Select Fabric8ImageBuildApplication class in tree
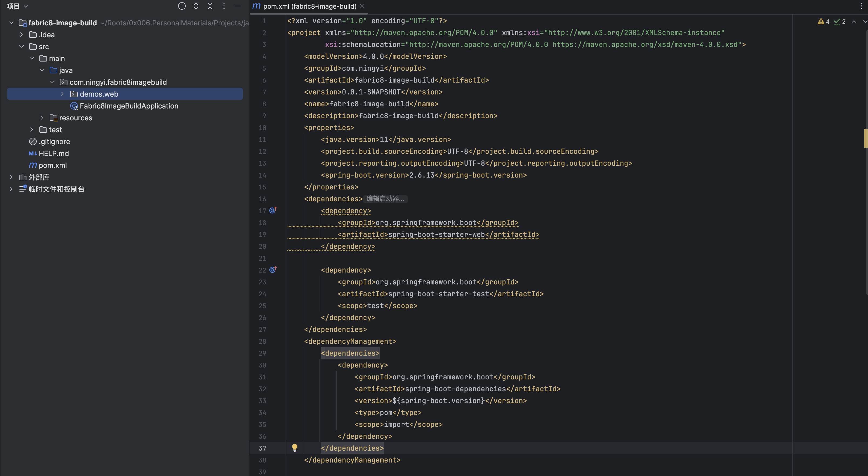The height and width of the screenshot is (476, 868). pyautogui.click(x=129, y=106)
